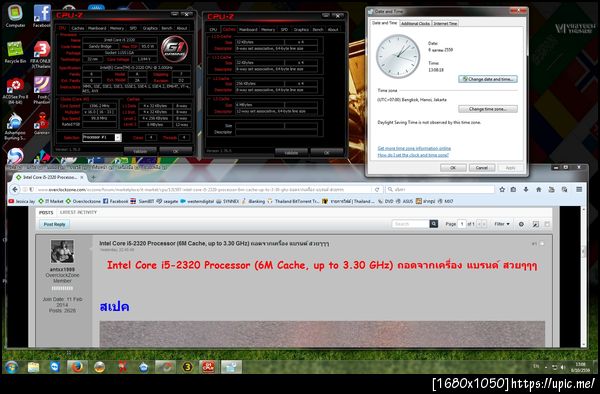This screenshot has width=600, height=394.
Task: Switch to Additional Clocks tab
Action: point(415,23)
